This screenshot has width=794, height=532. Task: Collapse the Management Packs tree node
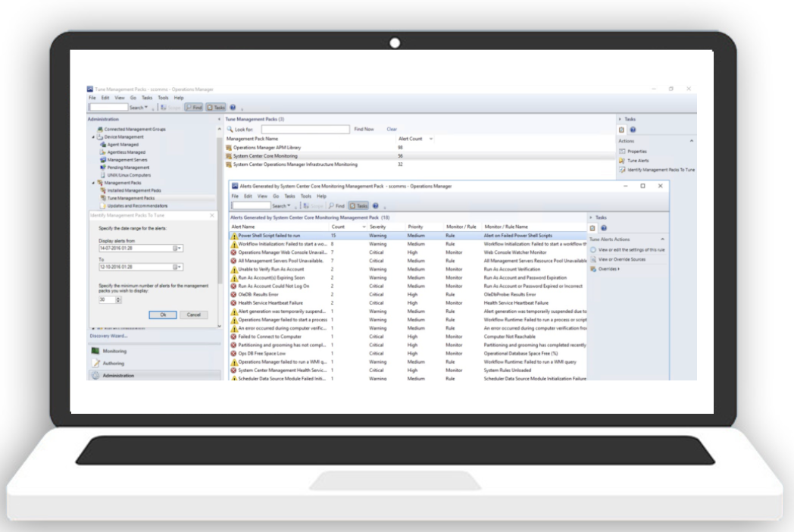coord(93,183)
